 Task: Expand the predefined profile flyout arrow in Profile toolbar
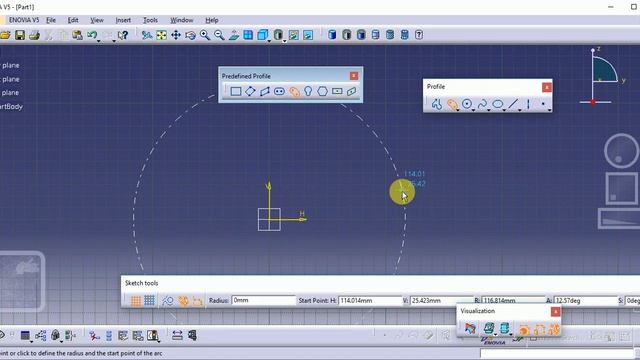pos(458,110)
